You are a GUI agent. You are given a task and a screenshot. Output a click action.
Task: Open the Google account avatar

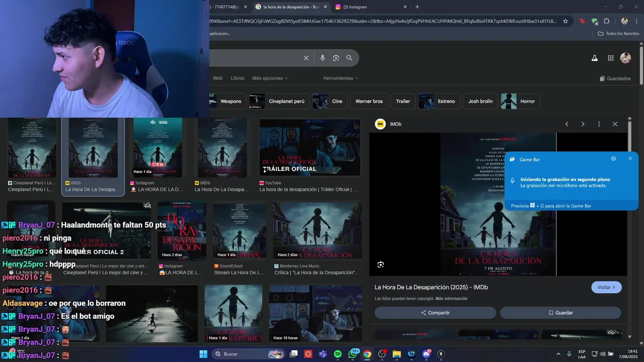point(625,58)
